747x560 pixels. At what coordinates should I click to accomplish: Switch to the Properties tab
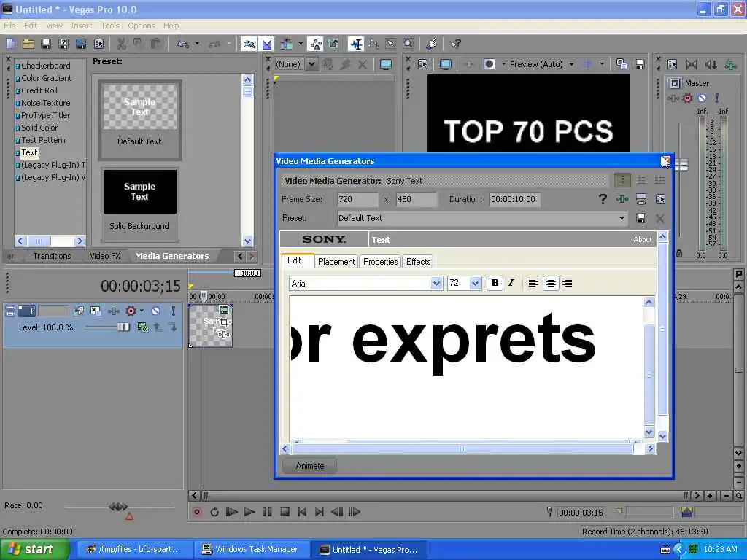[x=380, y=262]
